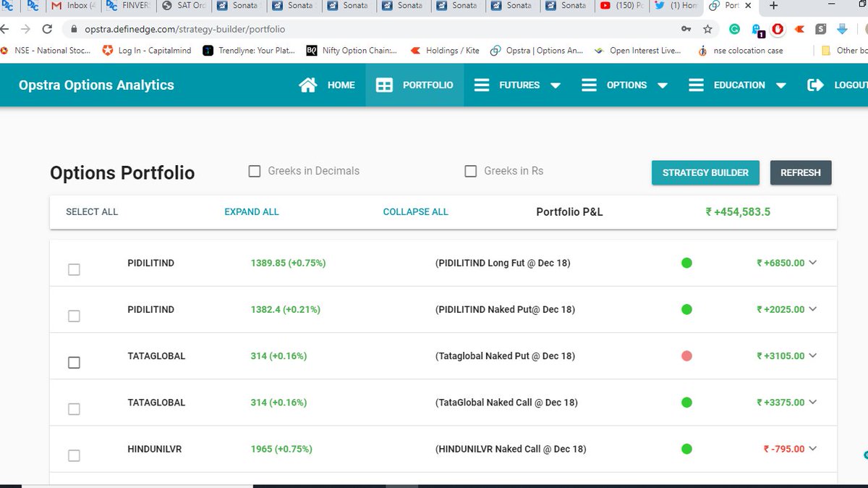Open the red Opera-style extension icon

pos(778,30)
